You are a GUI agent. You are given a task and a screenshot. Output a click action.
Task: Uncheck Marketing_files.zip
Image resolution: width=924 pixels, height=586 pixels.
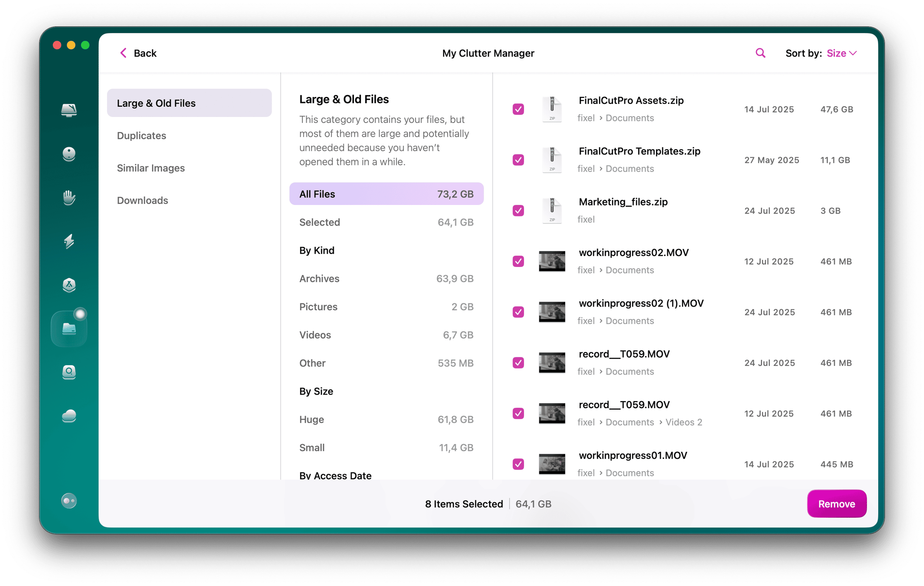(x=518, y=210)
